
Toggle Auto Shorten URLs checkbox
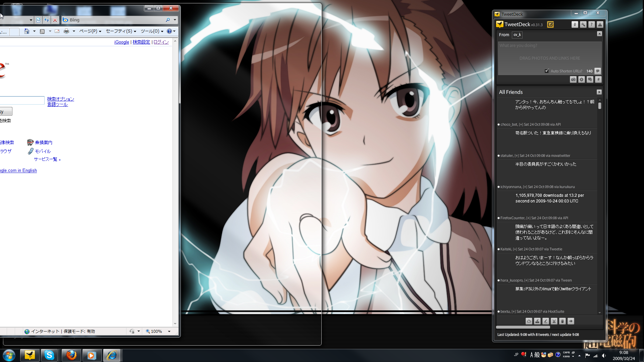(x=547, y=71)
